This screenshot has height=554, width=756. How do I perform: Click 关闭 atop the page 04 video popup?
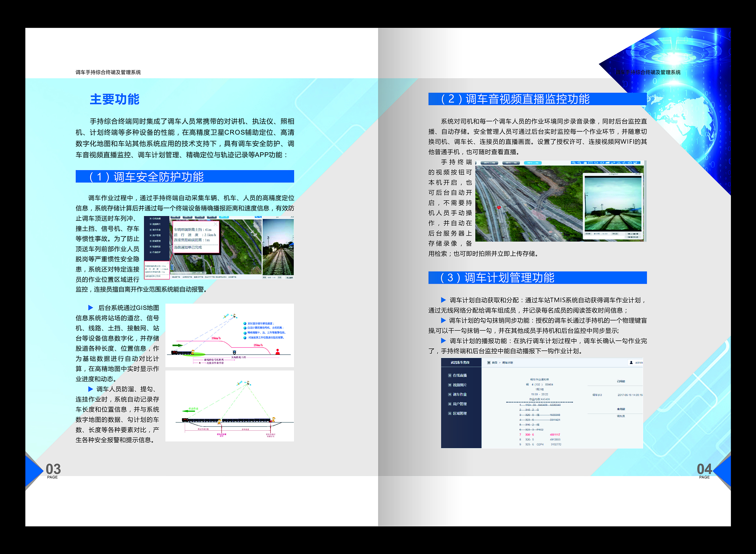tap(637, 174)
